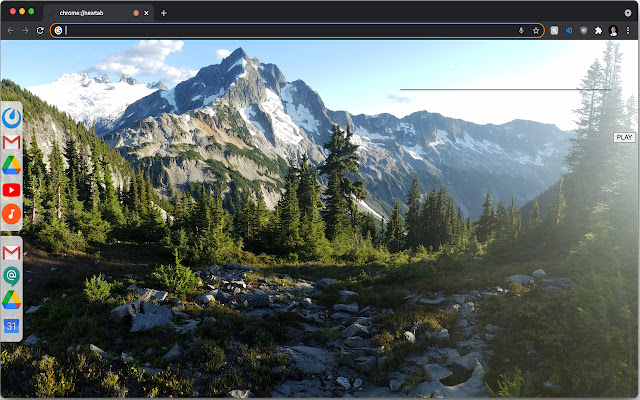The width and height of the screenshot is (640, 400).
Task: Start voice search with the microphone icon
Action: (x=521, y=31)
